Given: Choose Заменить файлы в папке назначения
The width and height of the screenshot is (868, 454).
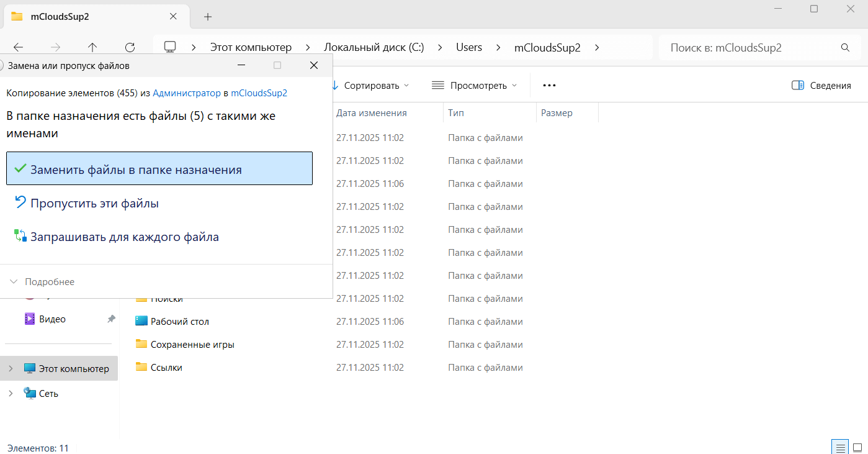Looking at the screenshot, I should pos(159,170).
